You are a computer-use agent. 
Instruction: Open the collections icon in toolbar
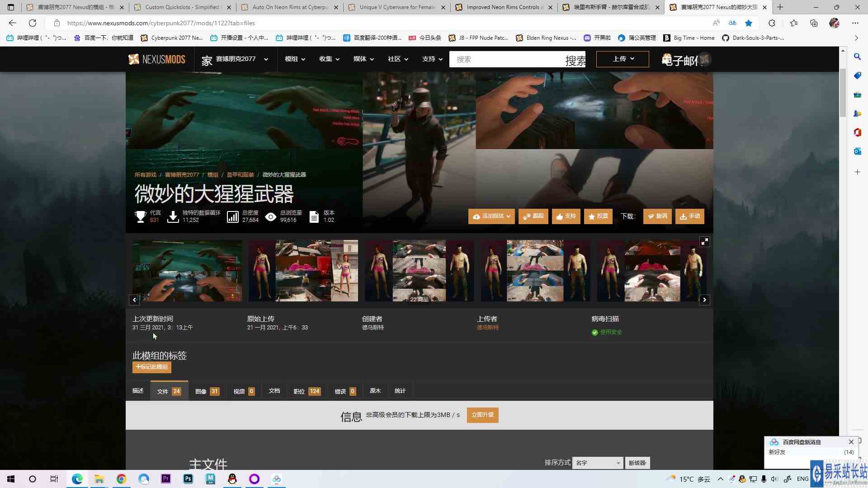pos(814,23)
